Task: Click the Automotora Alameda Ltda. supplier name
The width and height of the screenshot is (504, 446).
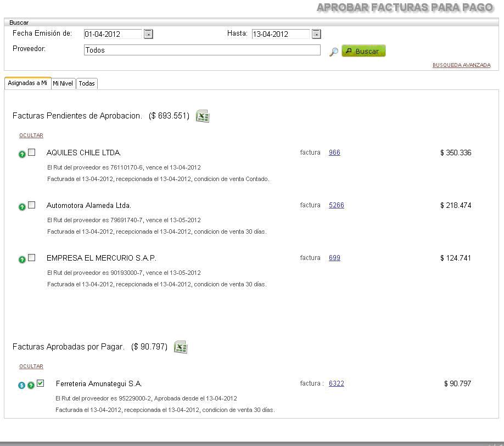Action: [x=89, y=206]
